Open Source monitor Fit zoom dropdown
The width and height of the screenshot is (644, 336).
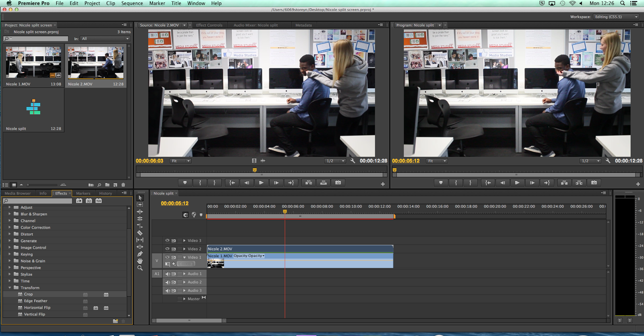[180, 161]
